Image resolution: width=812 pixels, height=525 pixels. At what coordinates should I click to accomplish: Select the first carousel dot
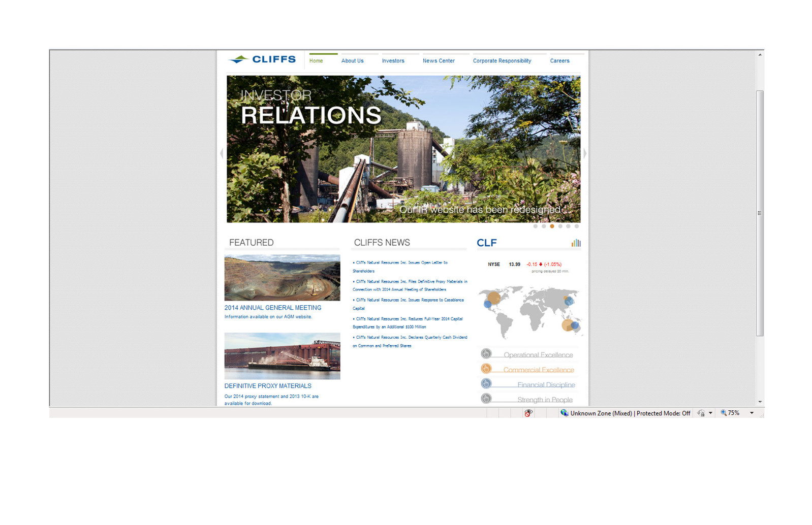pos(536,226)
